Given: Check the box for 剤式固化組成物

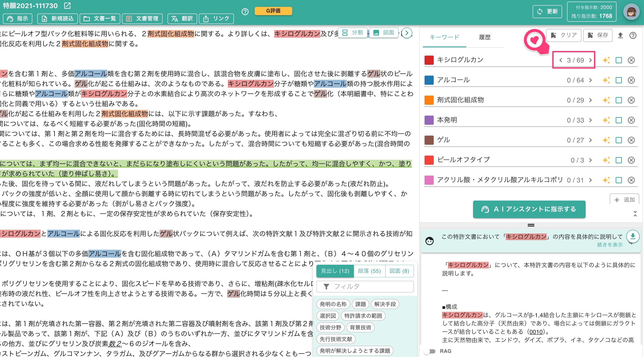Looking at the screenshot, I should (x=619, y=100).
